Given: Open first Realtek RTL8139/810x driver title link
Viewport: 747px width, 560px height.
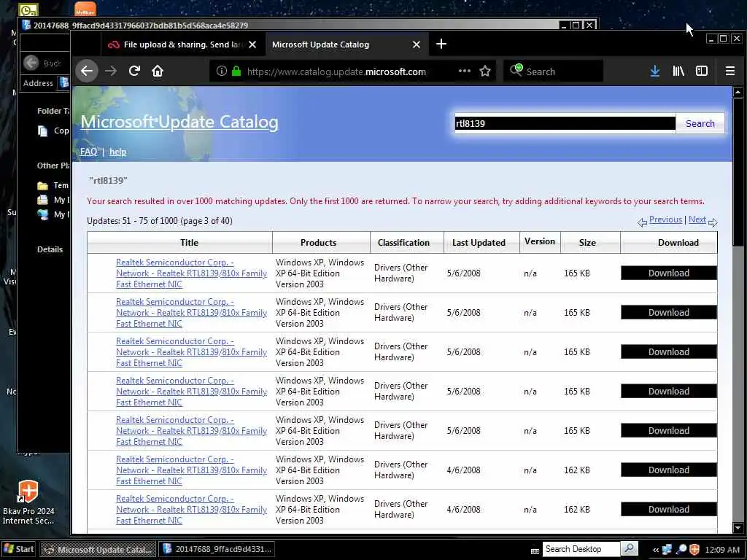Looking at the screenshot, I should point(191,273).
